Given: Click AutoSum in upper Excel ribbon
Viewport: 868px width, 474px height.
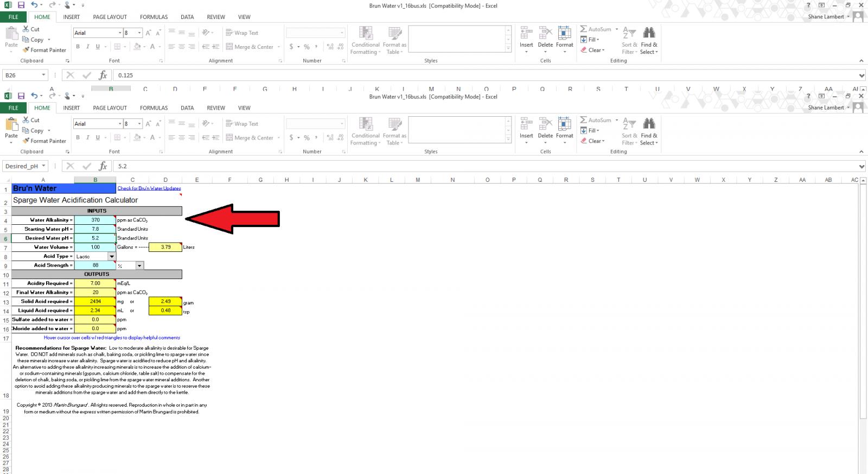Looking at the screenshot, I should tap(596, 29).
